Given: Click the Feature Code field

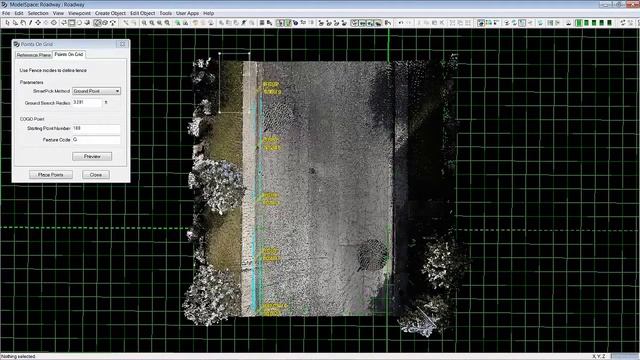Looking at the screenshot, I should pos(96,140).
